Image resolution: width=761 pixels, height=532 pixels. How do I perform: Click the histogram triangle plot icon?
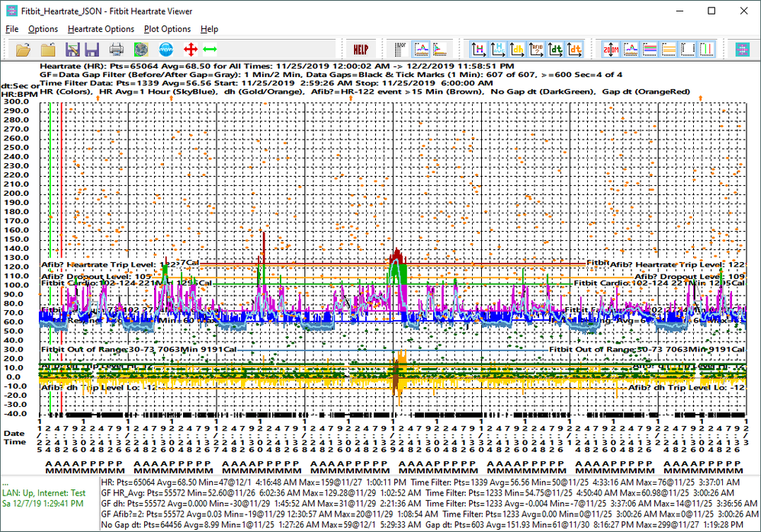[440, 50]
